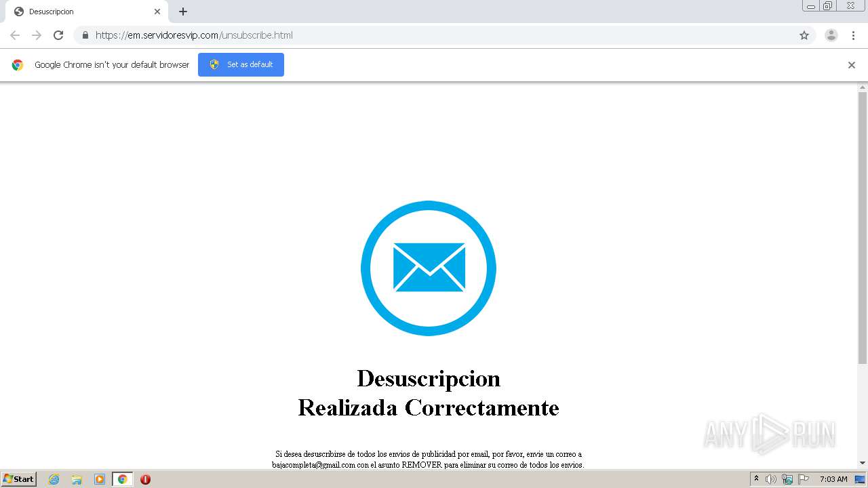Click the show desktop tray icon
The height and width of the screenshot is (488, 868).
tap(860, 479)
